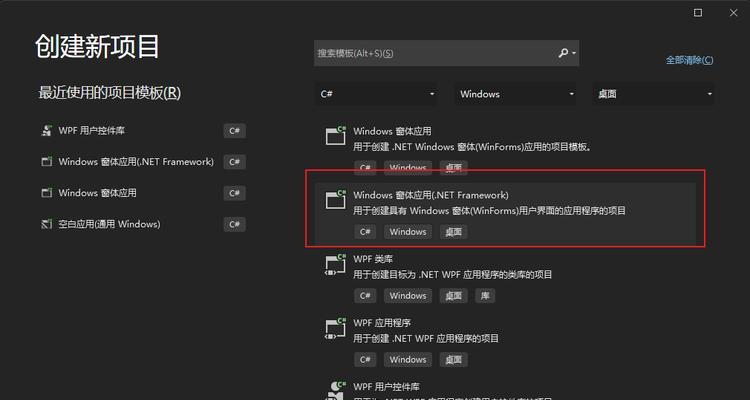Image resolution: width=750 pixels, height=400 pixels.
Task: Click description 用于创建目标为 .NET WPF 应用程序的类库的项目
Action: point(452,275)
